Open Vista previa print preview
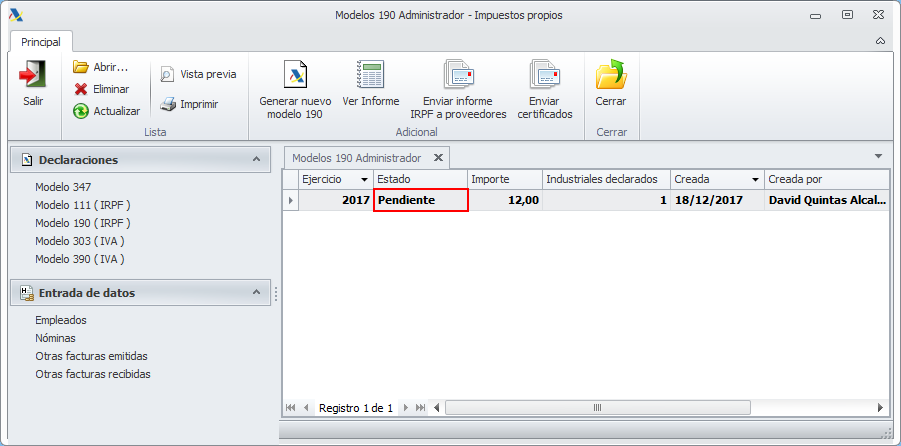 point(167,74)
